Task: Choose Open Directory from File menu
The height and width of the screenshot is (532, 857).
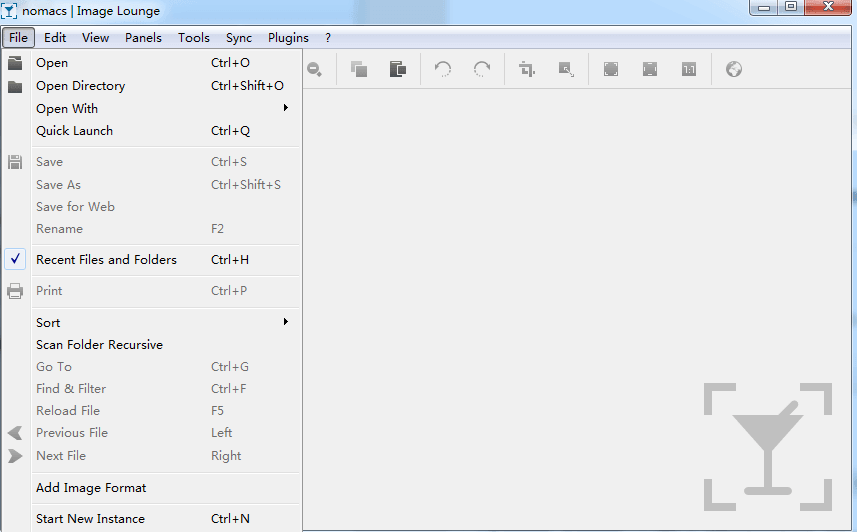Action: point(80,86)
